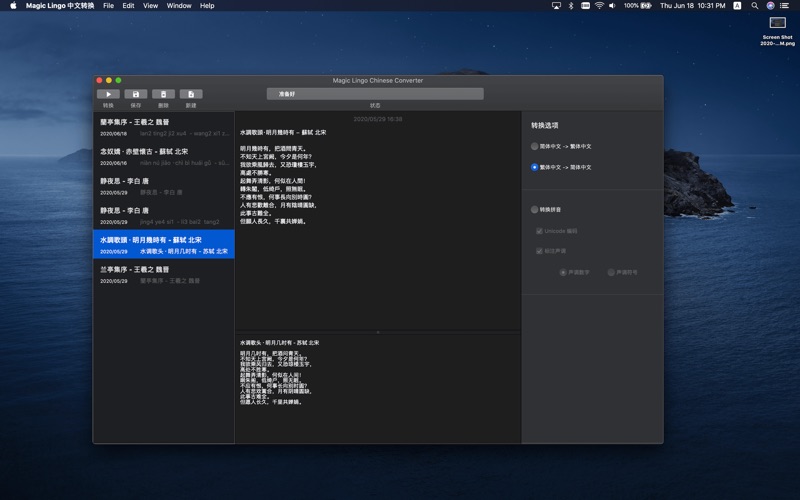Select the 转换拼音 pinyin conversion option
Image resolution: width=800 pixels, height=500 pixels.
pyautogui.click(x=535, y=210)
